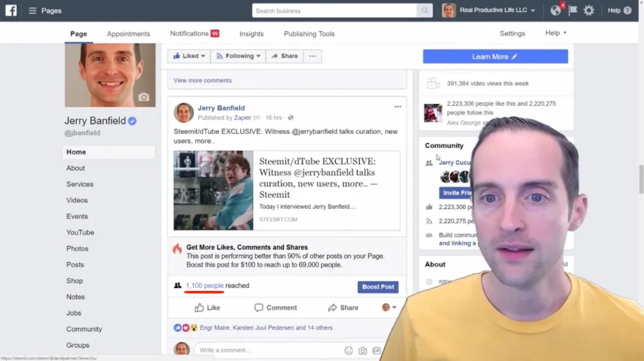Select Home in the left sidebar
The image size is (644, 361).
pyautogui.click(x=109, y=152)
